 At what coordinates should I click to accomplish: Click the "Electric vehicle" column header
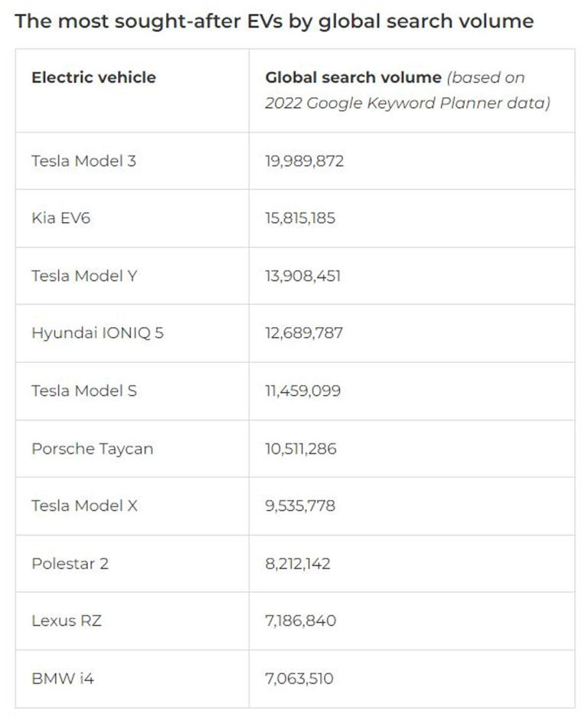[93, 77]
